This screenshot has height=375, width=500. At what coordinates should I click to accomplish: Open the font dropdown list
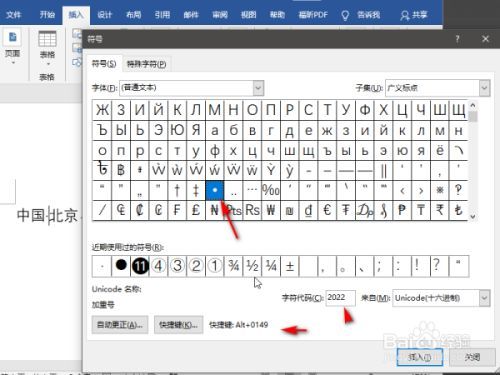tap(258, 88)
